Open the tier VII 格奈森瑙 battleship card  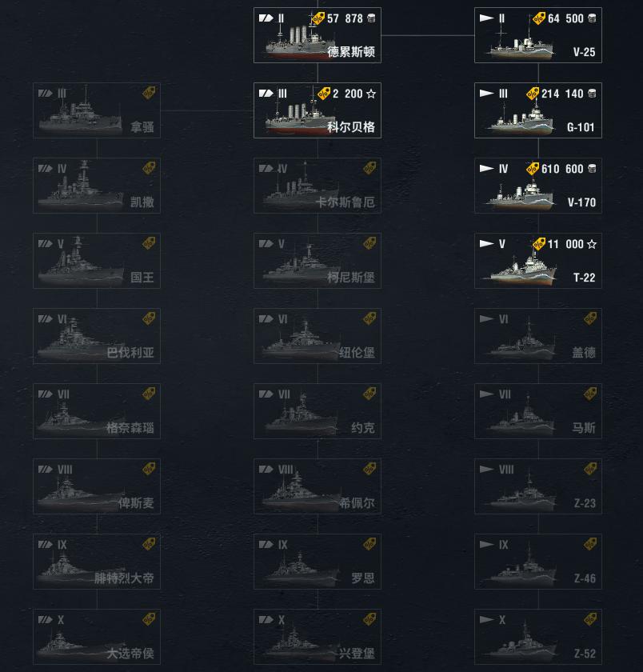click(x=97, y=411)
